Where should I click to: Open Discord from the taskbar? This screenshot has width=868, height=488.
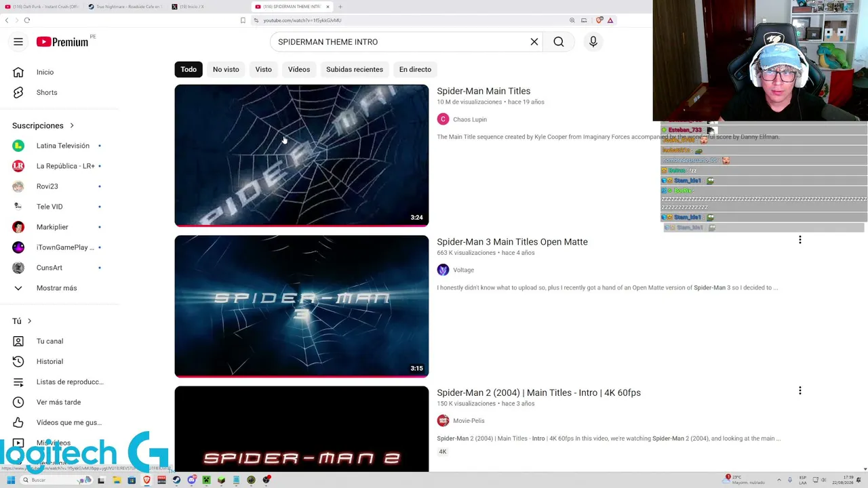(192, 480)
